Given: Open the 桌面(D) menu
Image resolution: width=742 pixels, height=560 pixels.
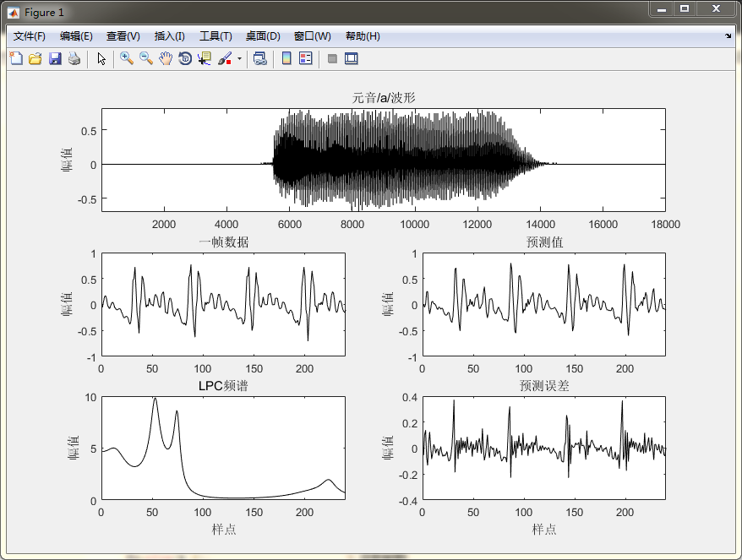Looking at the screenshot, I should tap(263, 36).
